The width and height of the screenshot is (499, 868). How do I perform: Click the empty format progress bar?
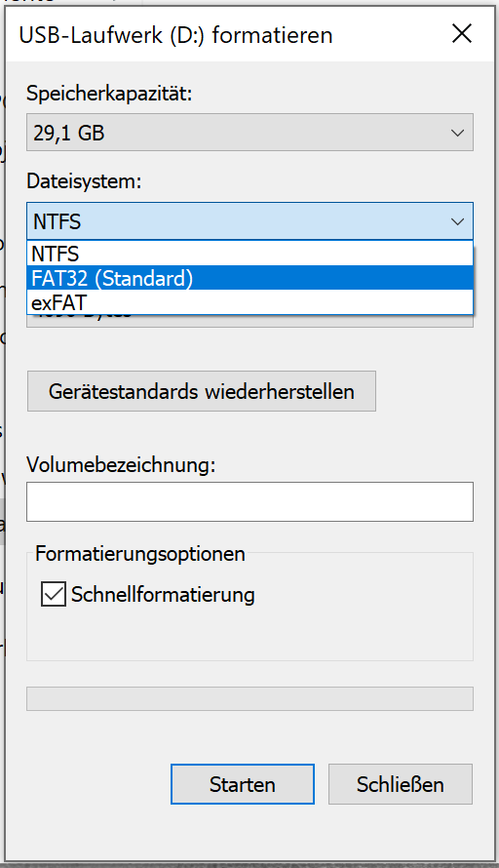pos(249,698)
